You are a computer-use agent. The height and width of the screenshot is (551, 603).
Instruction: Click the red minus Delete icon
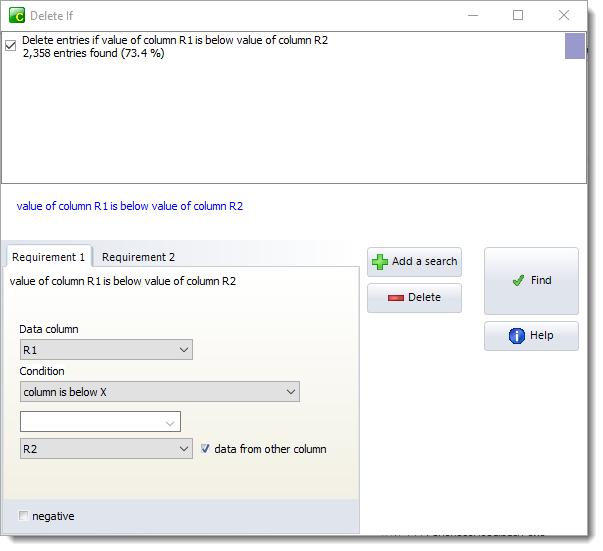coord(396,298)
